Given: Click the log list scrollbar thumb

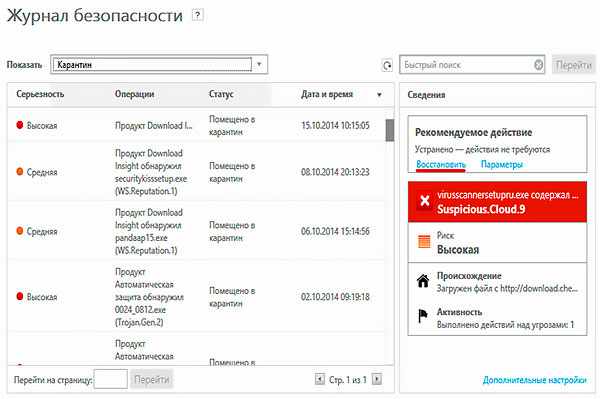Looking at the screenshot, I should tap(390, 130).
